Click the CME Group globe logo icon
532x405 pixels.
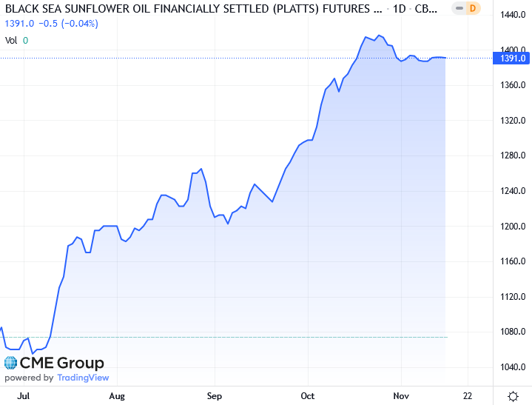click(x=11, y=363)
